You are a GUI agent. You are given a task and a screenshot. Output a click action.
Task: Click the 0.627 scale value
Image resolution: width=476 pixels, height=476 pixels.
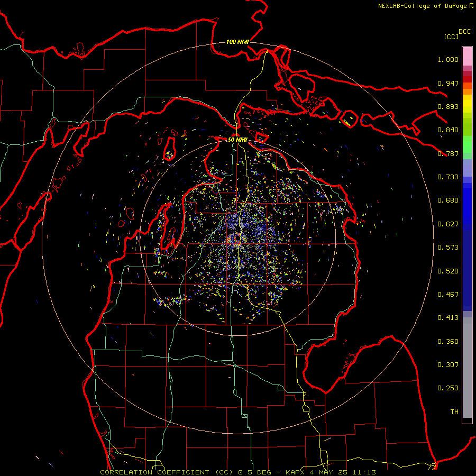pos(448,224)
